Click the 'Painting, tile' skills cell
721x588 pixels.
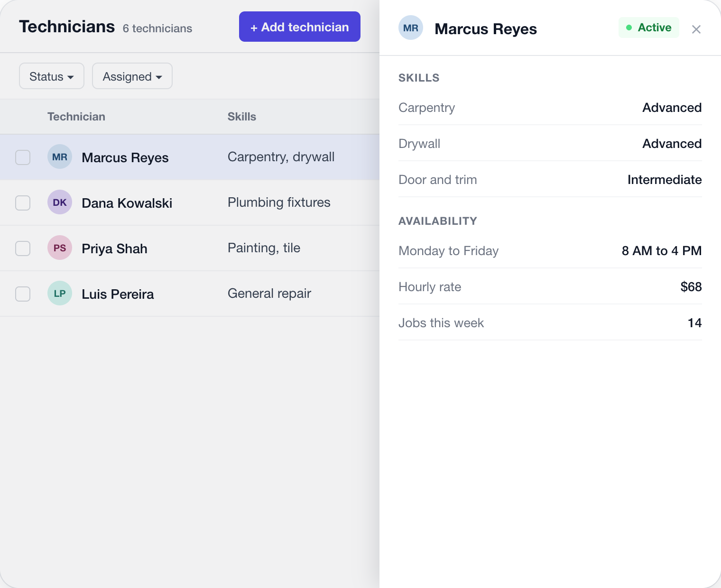click(x=264, y=248)
